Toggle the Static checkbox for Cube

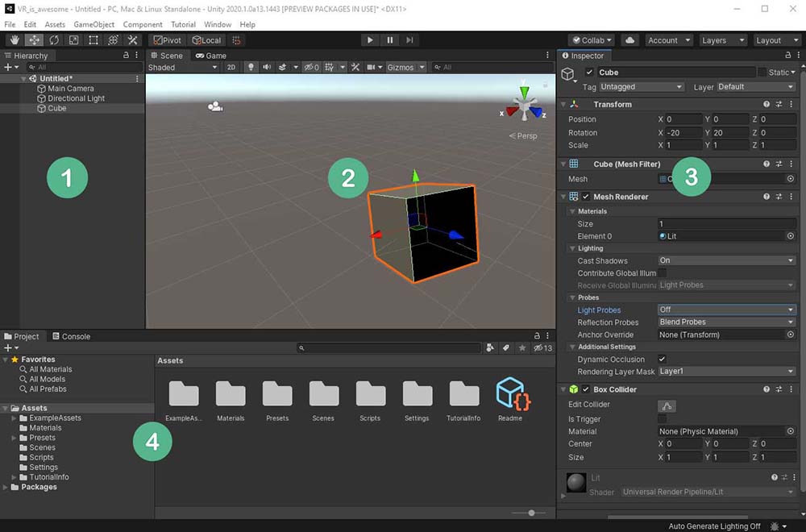[762, 73]
